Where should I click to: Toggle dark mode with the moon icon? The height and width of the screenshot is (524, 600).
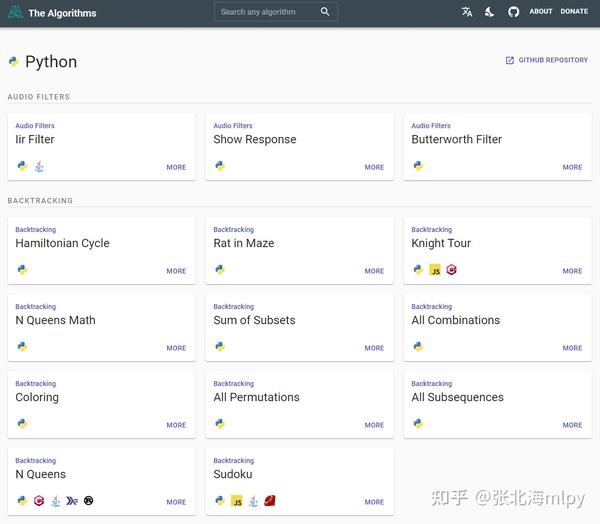[x=490, y=12]
